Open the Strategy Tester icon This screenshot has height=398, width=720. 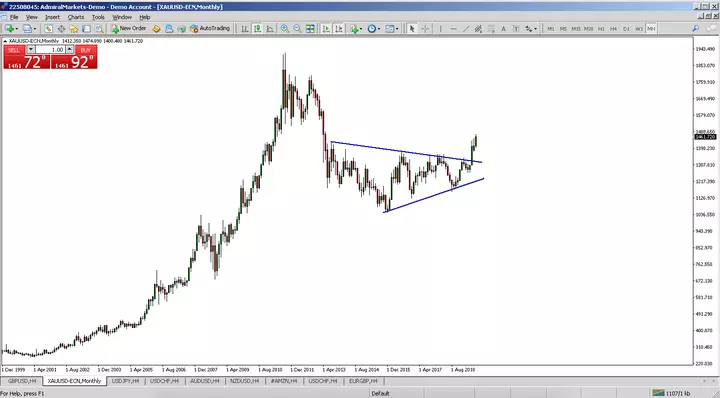[99, 28]
